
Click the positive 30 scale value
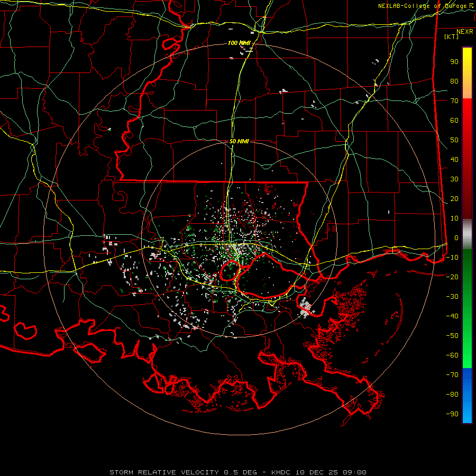click(454, 179)
